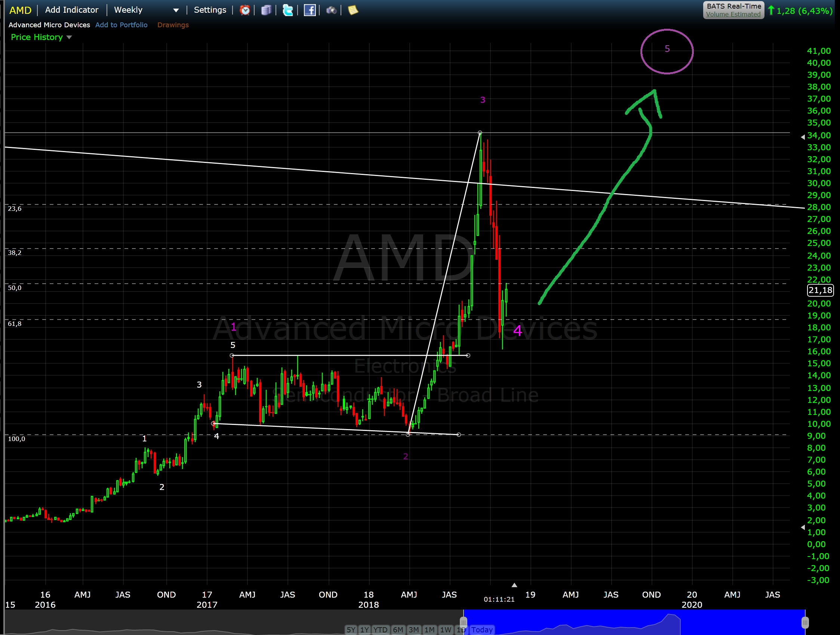
Task: Open the yellow sticky note icon
Action: [x=353, y=10]
